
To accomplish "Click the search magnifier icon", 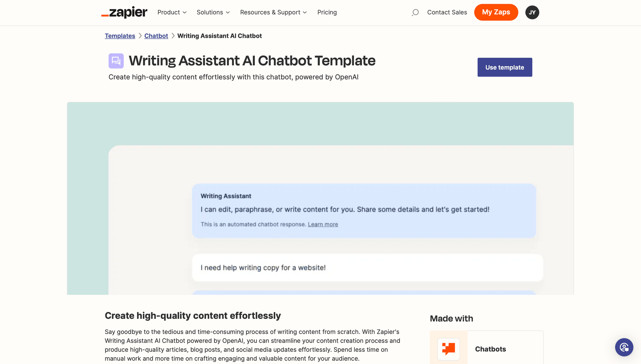I will 416,12.
